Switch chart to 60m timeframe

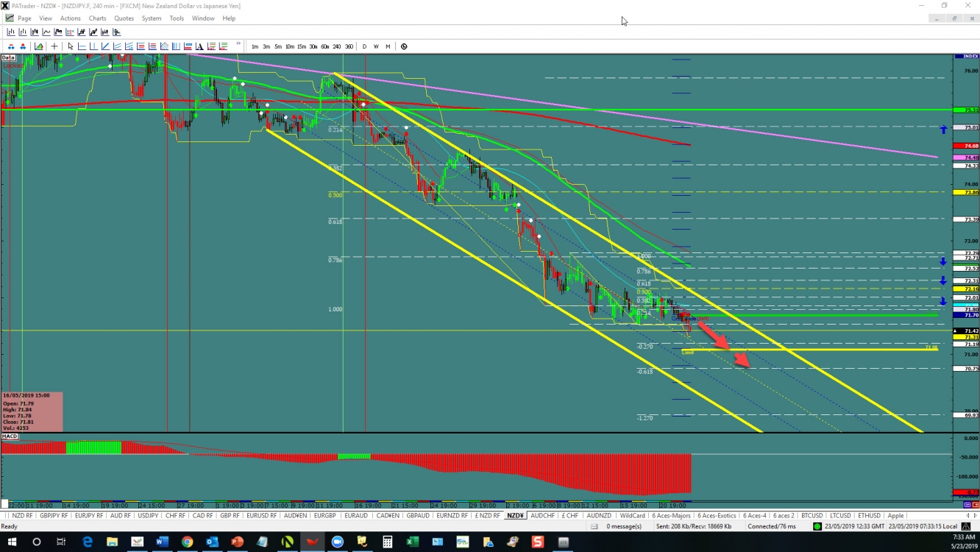click(324, 46)
